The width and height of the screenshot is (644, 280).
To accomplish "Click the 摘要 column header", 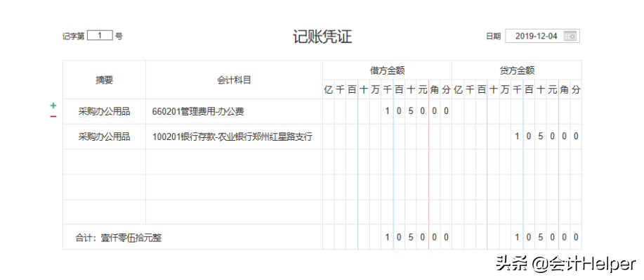I will pyautogui.click(x=105, y=80).
